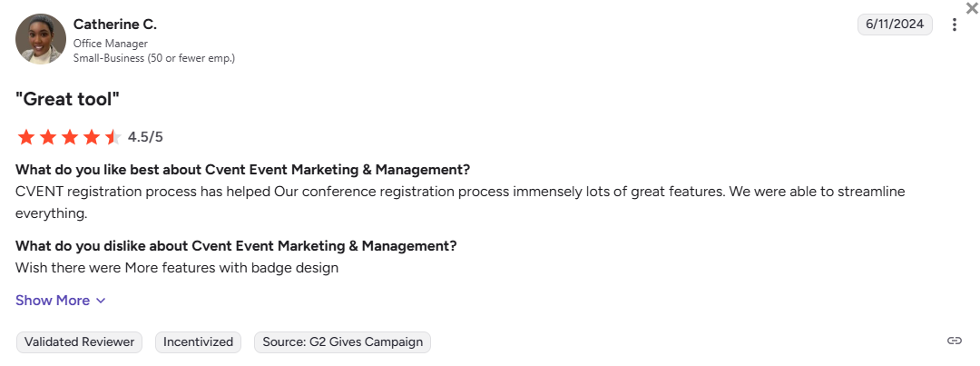Expand review with Show More
The width and height of the screenshot is (980, 366).
tap(53, 301)
